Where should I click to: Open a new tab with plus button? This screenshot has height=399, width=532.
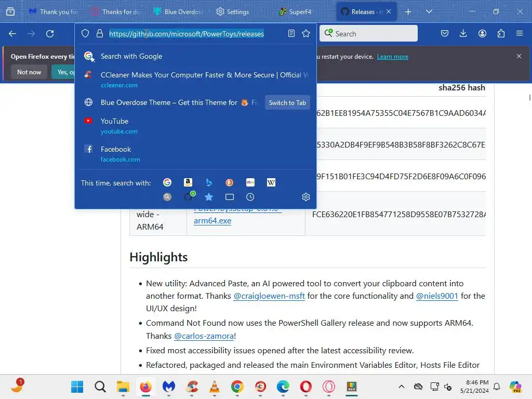(408, 12)
